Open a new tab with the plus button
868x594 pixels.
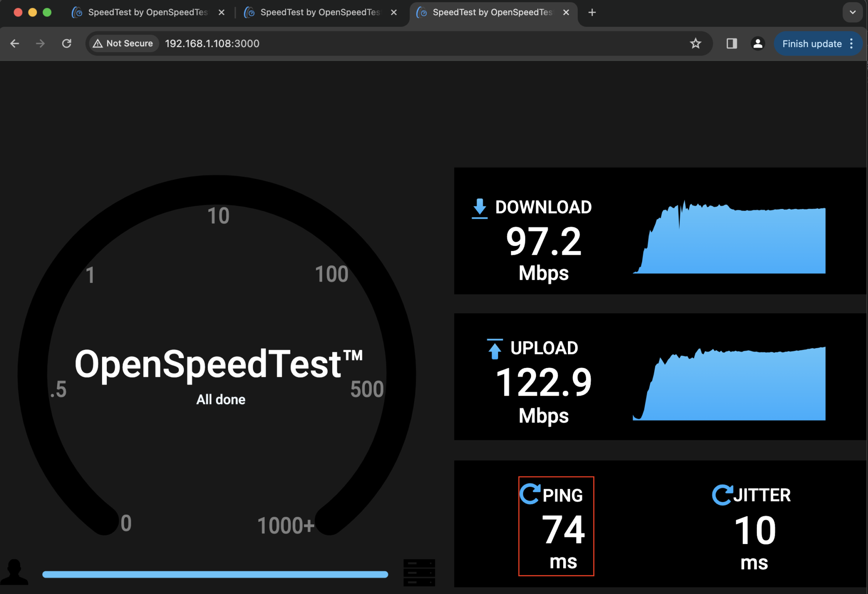(x=591, y=12)
